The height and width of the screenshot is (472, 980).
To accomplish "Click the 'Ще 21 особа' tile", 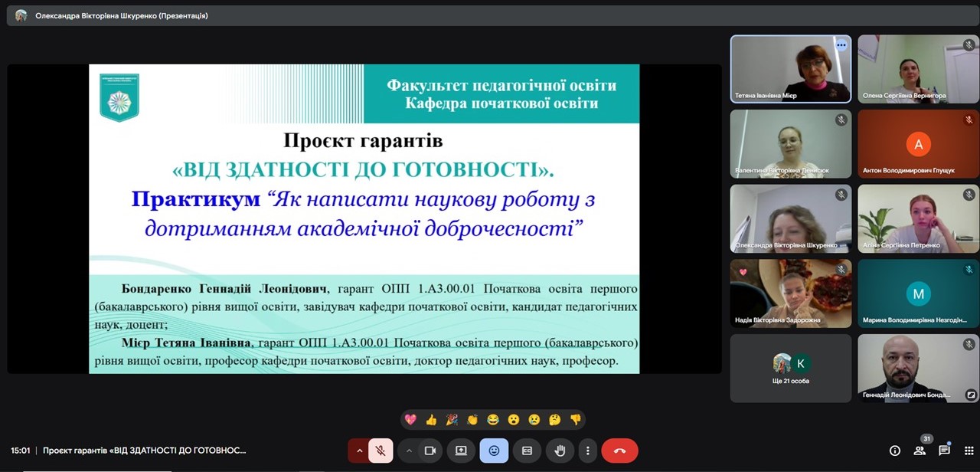I will (x=790, y=368).
